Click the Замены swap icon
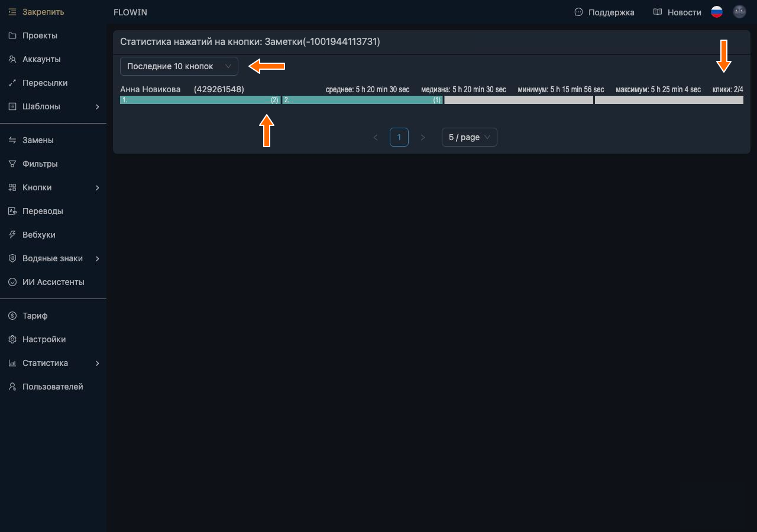 pyautogui.click(x=12, y=140)
